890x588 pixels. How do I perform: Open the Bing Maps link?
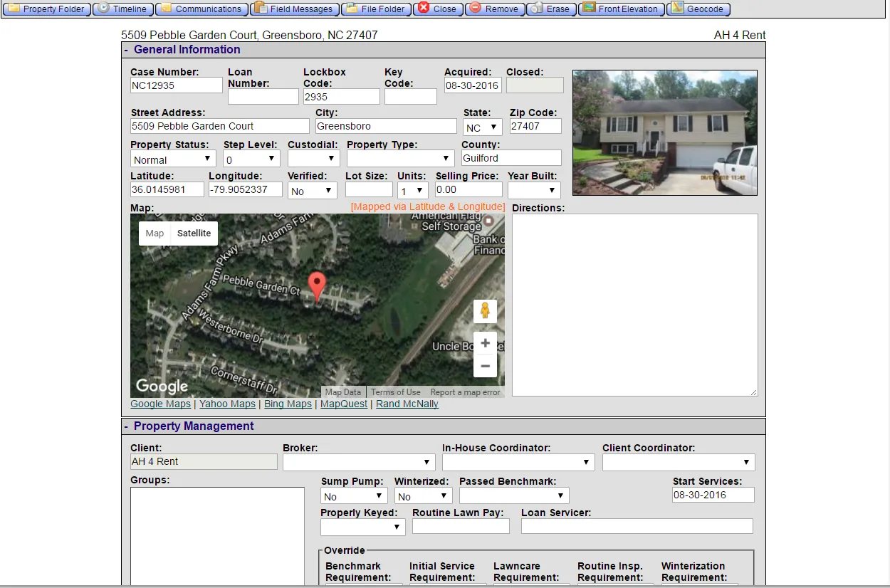pos(288,404)
